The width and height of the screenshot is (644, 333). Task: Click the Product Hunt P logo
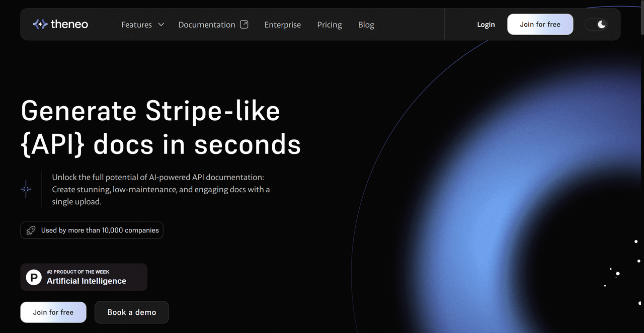tap(34, 277)
